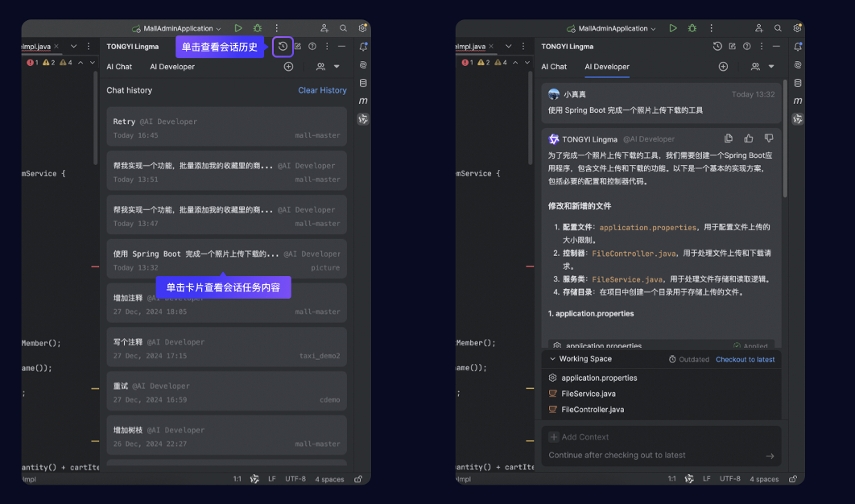This screenshot has height=504, width=855.
Task: Open agent selector dropdown arrow in right window
Action: tap(771, 67)
